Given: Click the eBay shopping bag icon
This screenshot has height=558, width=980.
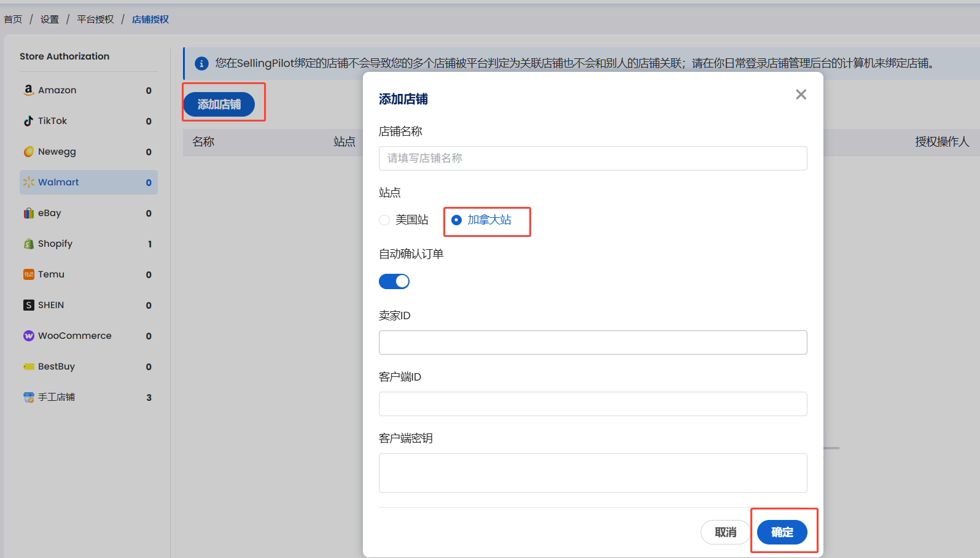Looking at the screenshot, I should pyautogui.click(x=28, y=213).
